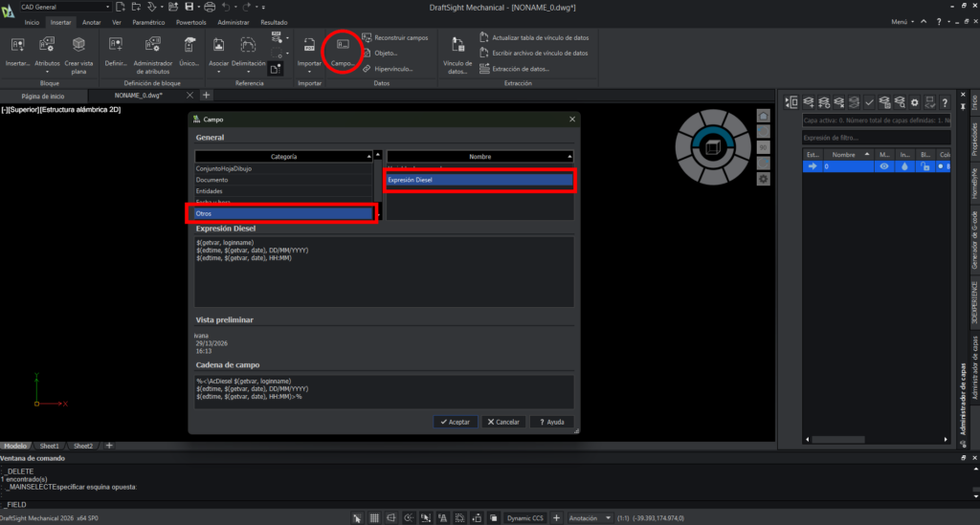Click the Expresión de filtro input field

click(877, 138)
